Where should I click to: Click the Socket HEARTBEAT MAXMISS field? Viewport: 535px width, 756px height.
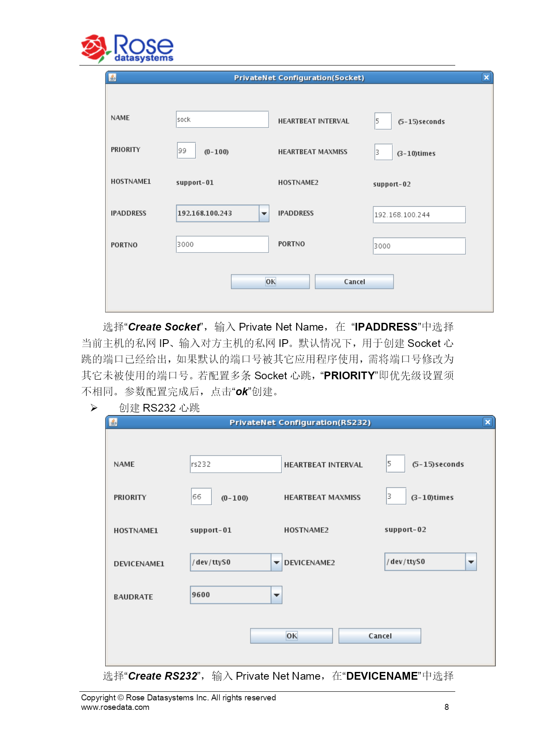(383, 152)
